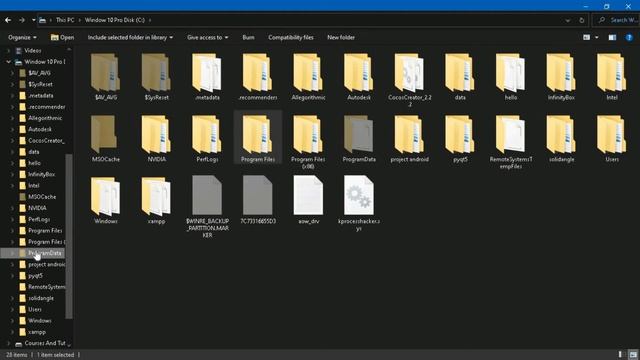Image resolution: width=640 pixels, height=360 pixels.
Task: Click the navigation pane vertical scrollbar
Action: pyautogui.click(x=69, y=236)
